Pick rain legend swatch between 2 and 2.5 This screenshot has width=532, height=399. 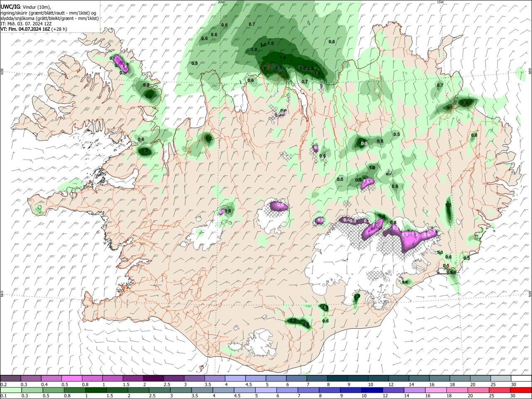pos(138,390)
